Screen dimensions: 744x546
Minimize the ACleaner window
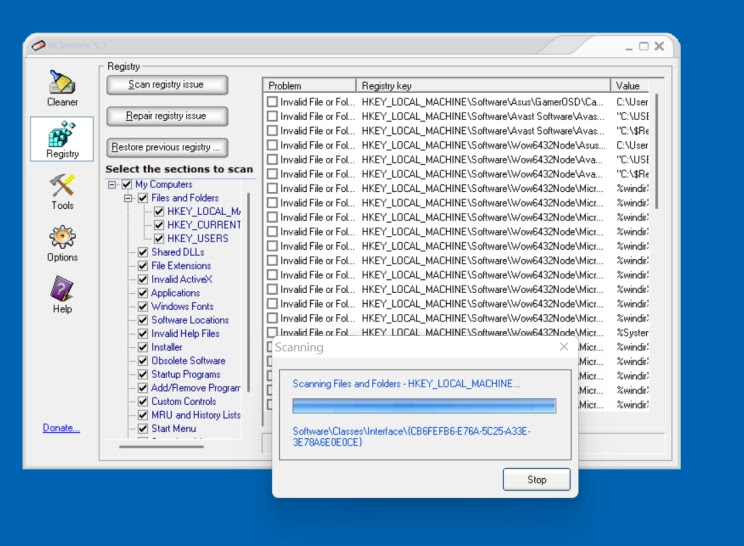[x=629, y=46]
